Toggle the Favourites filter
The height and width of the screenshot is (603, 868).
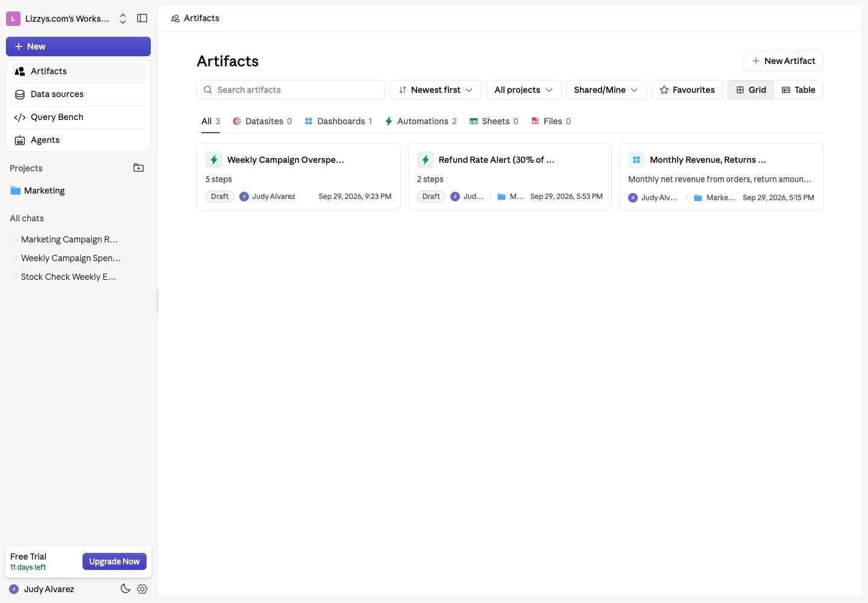pos(687,90)
